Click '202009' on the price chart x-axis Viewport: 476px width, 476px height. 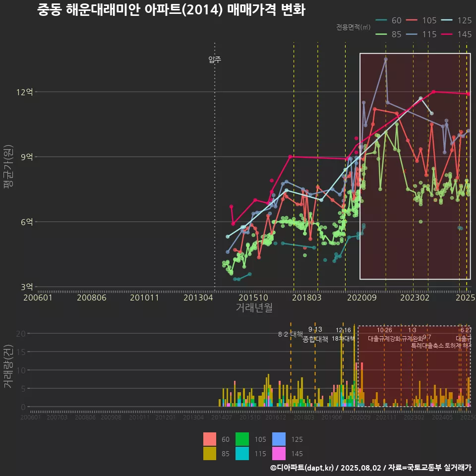(x=362, y=297)
